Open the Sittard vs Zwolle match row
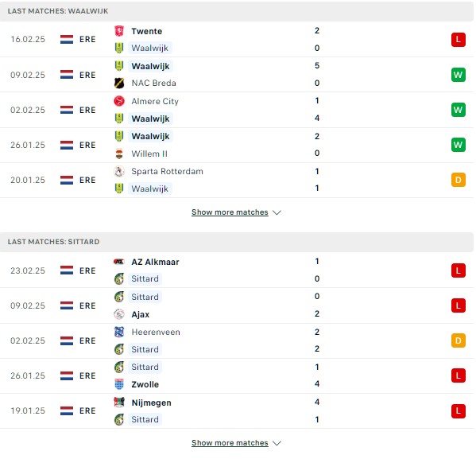The width and height of the screenshot is (476, 459). (237, 375)
